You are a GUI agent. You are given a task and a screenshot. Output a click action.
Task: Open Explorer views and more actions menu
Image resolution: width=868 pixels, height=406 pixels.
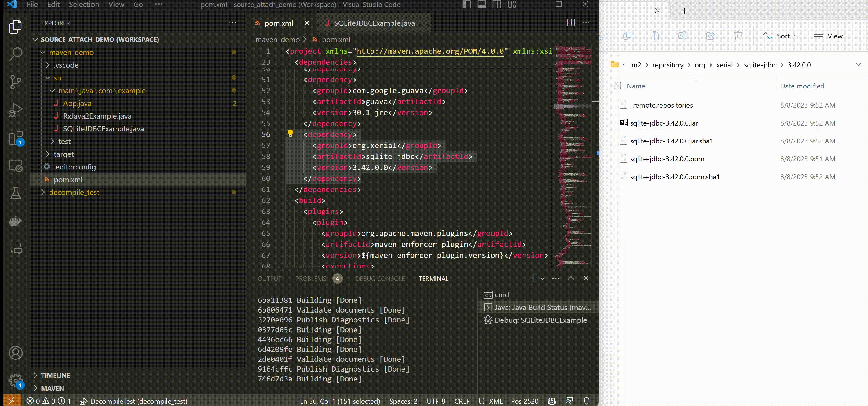coord(232,23)
